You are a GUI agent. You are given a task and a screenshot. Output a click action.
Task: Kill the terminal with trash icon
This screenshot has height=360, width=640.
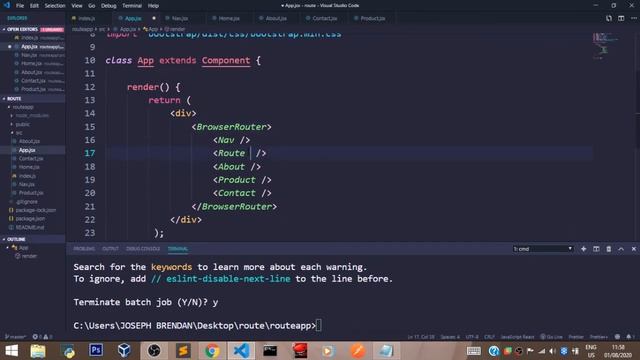point(609,249)
